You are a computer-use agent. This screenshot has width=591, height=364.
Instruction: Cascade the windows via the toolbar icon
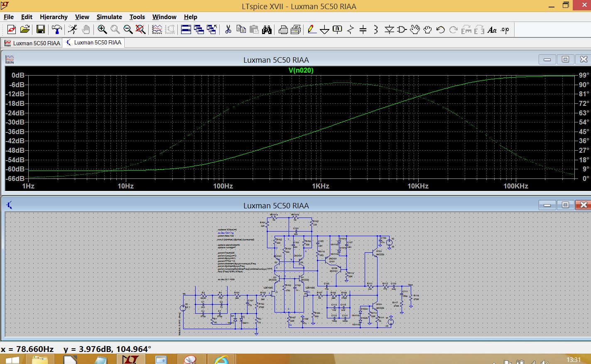(199, 29)
